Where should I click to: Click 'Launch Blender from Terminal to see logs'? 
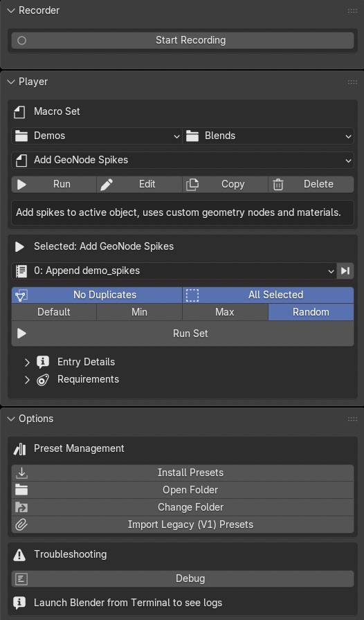click(x=128, y=603)
